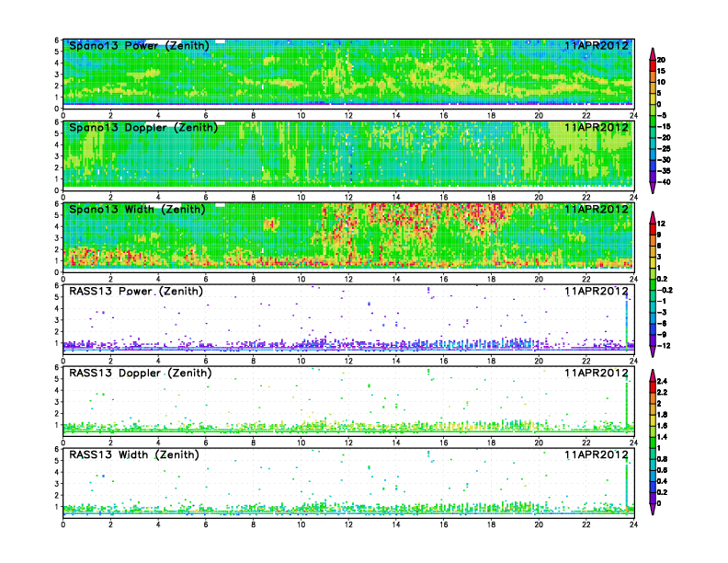Click the '-9' label on the middle color scale
Screen dimensions: 728x563
(x=662, y=335)
